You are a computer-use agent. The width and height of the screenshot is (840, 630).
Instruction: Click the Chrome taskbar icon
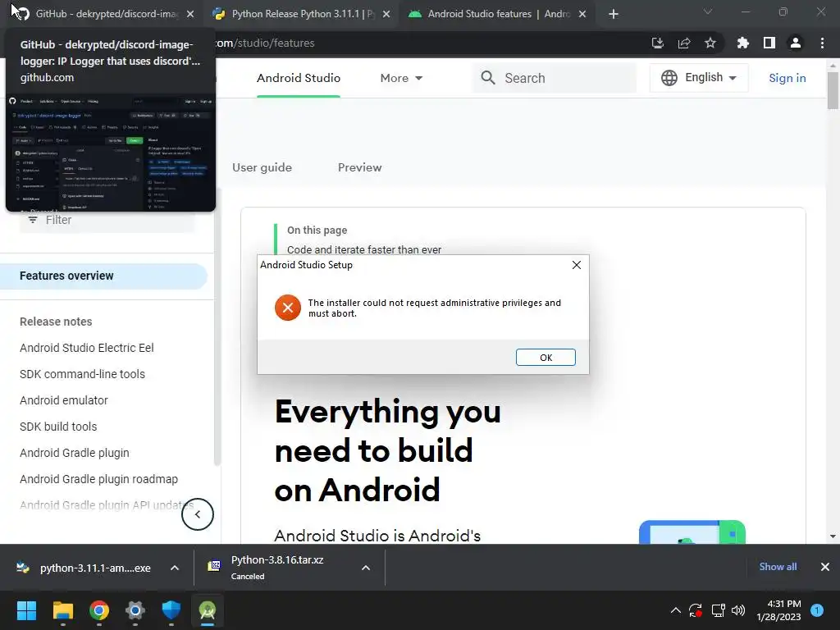[x=99, y=610]
